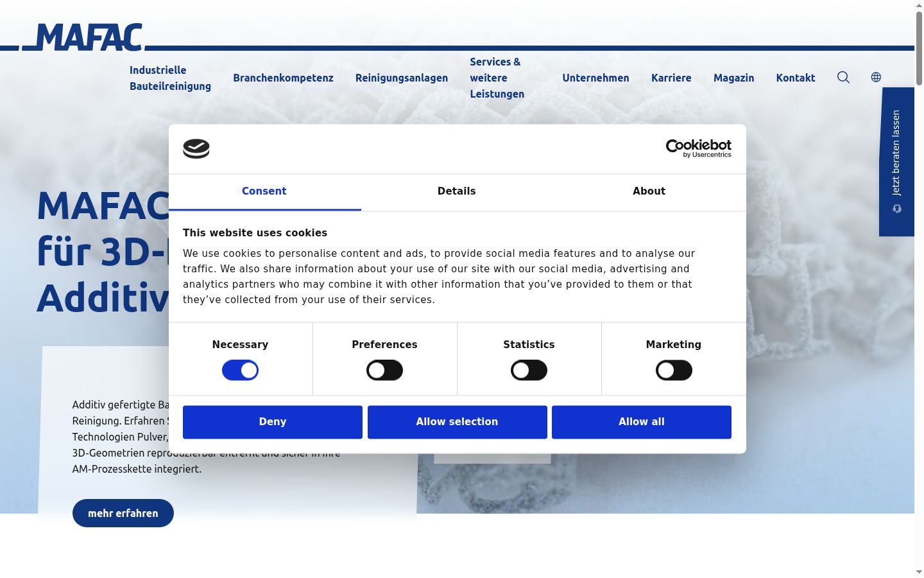
Task: Click the scrollbar up arrow
Action: [x=919, y=5]
